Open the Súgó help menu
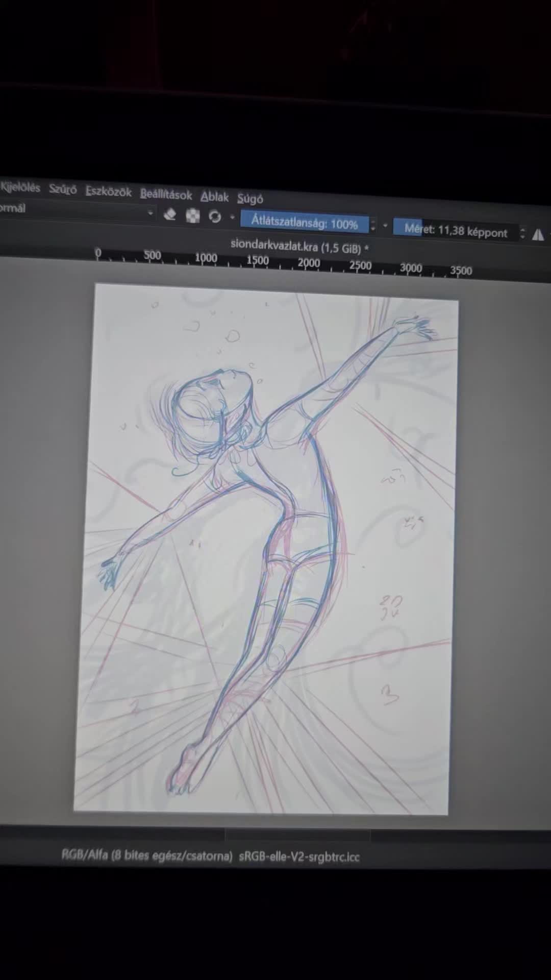 coord(250,199)
